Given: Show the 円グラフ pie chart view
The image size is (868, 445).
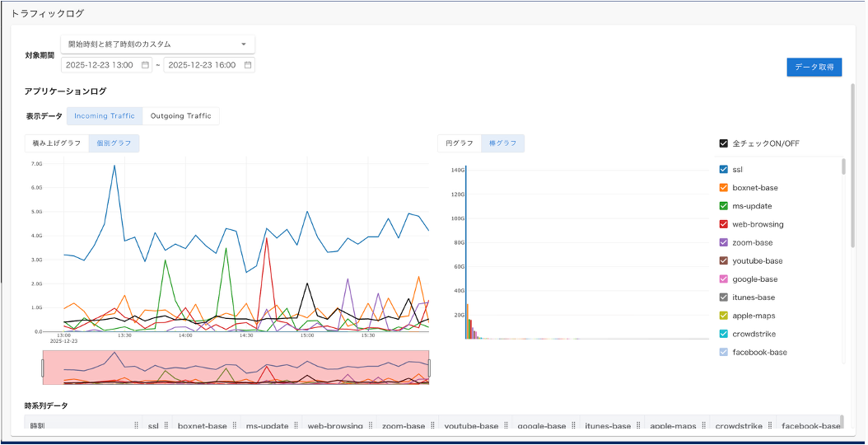Looking at the screenshot, I should (460, 143).
